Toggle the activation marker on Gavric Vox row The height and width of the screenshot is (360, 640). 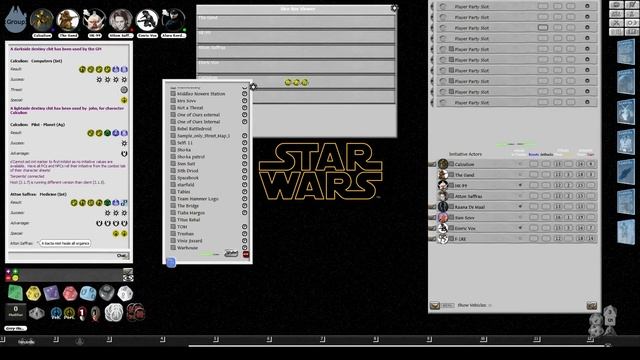pos(520,228)
